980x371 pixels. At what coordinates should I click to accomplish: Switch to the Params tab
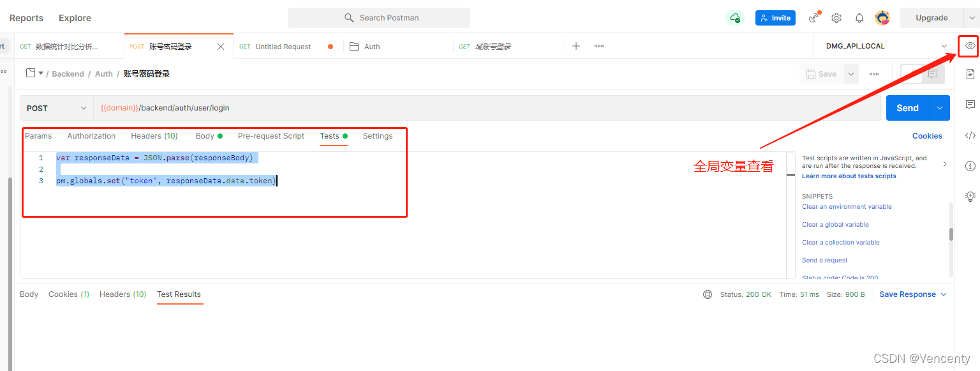pyautogui.click(x=38, y=136)
